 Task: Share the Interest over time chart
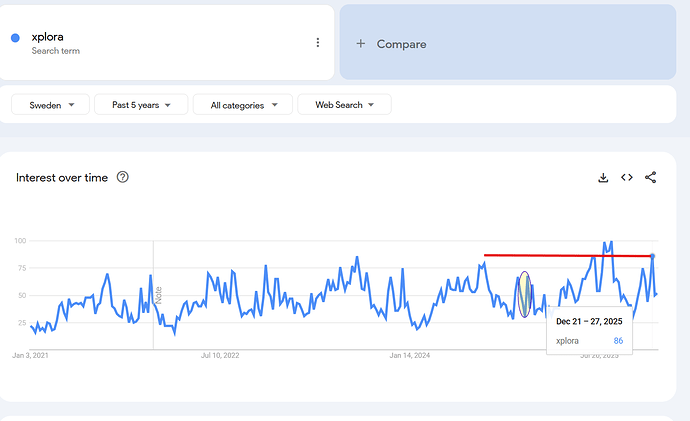(651, 178)
